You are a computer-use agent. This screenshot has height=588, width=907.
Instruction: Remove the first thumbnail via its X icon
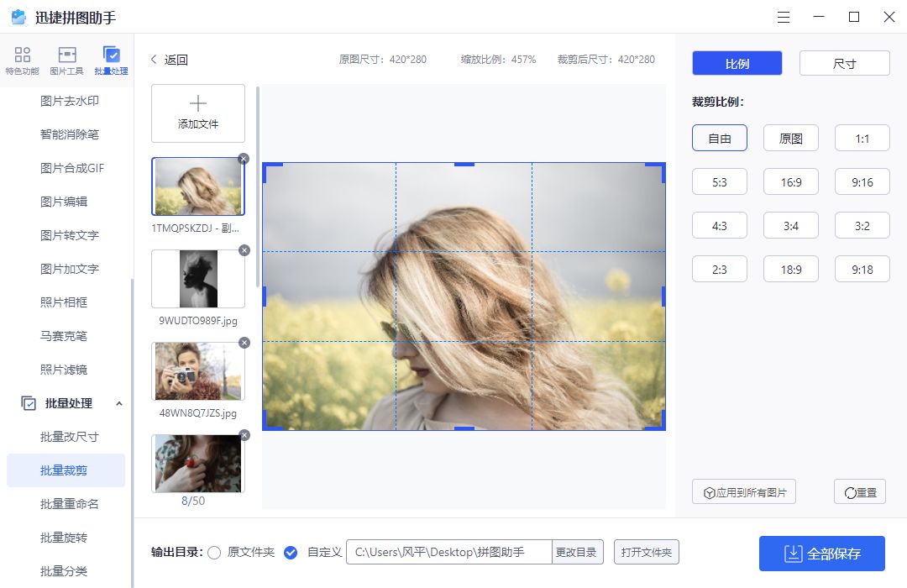tap(243, 159)
